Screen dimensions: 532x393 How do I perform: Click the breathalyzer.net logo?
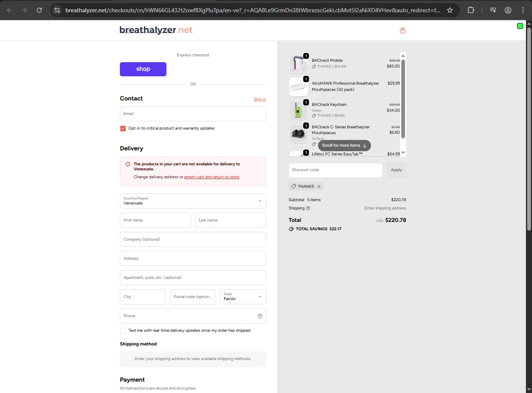156,30
